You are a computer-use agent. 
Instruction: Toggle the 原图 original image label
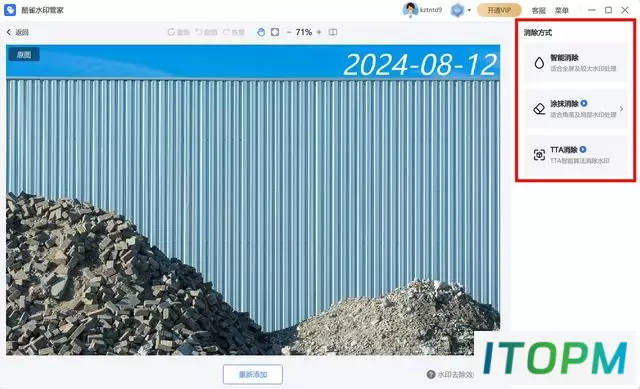click(x=24, y=55)
